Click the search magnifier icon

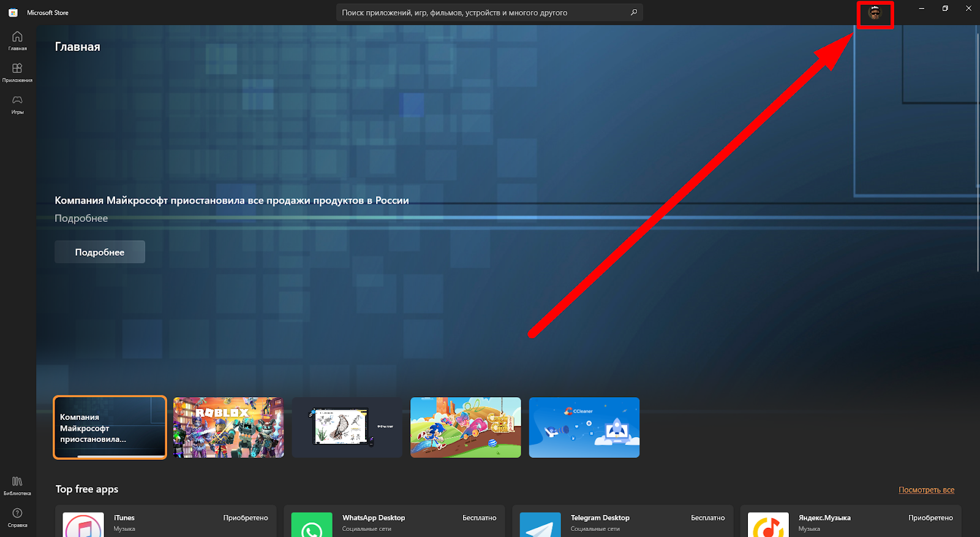tap(634, 12)
